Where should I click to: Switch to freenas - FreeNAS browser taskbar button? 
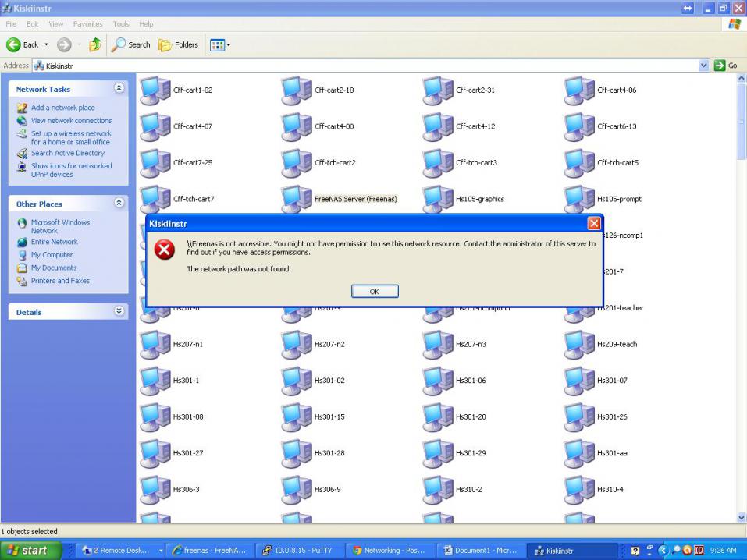pos(211,551)
